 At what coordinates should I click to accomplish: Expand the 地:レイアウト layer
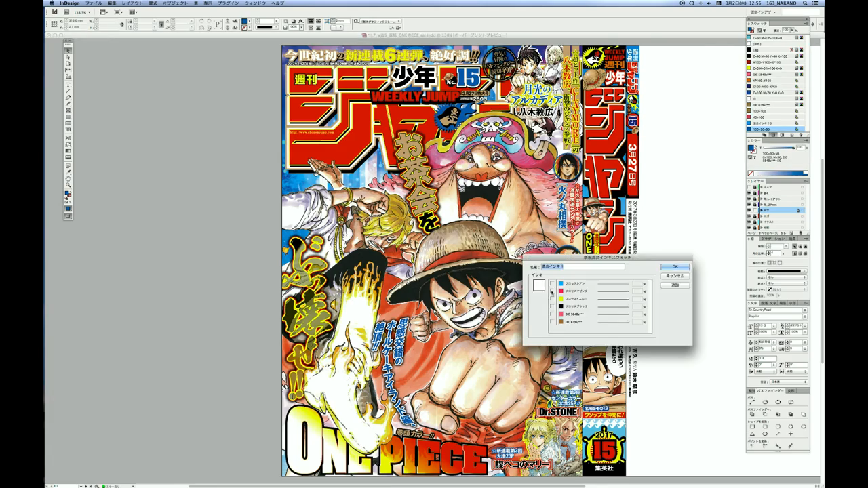[x=761, y=199]
